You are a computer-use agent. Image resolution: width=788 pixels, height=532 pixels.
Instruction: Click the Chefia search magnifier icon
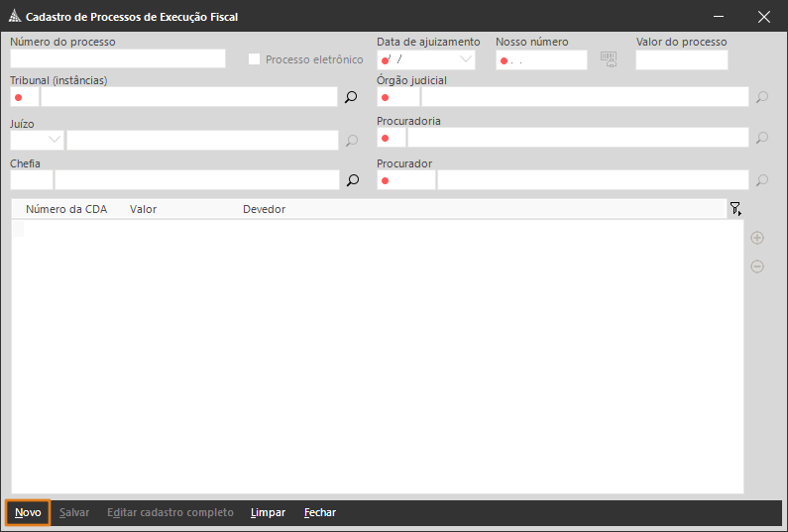click(351, 180)
